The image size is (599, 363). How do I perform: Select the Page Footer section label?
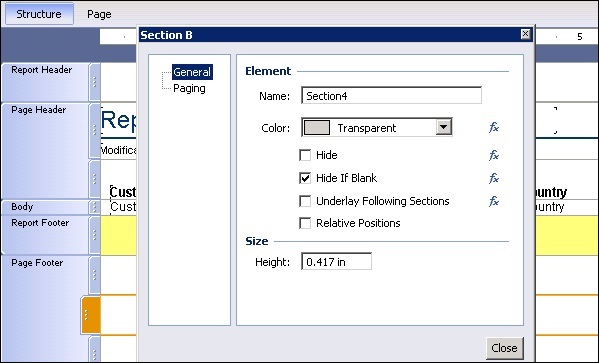pyautogui.click(x=37, y=263)
